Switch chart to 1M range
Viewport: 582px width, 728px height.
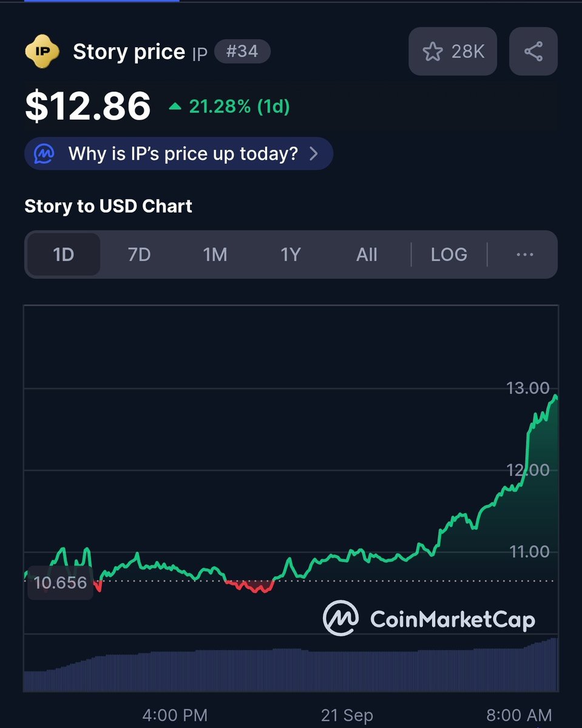pyautogui.click(x=215, y=255)
